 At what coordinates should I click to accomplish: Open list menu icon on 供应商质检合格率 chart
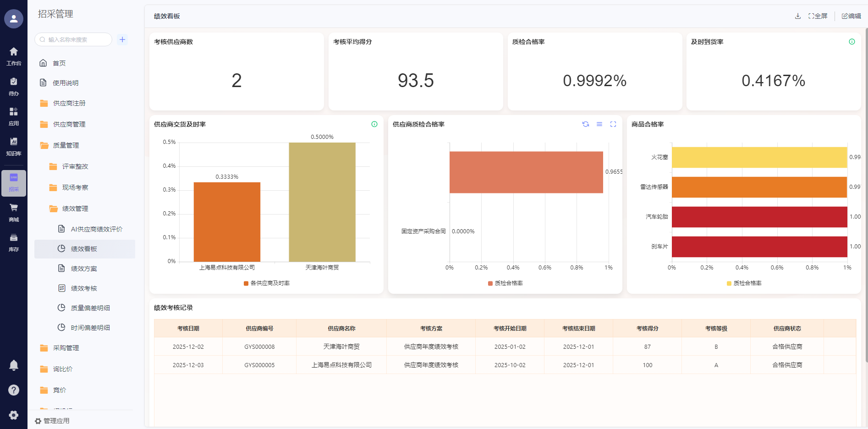599,124
